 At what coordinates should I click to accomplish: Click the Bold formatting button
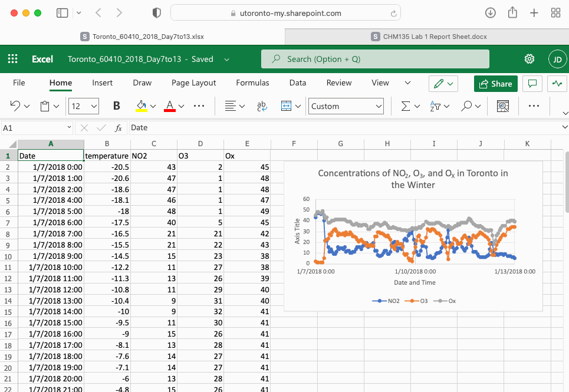click(117, 106)
